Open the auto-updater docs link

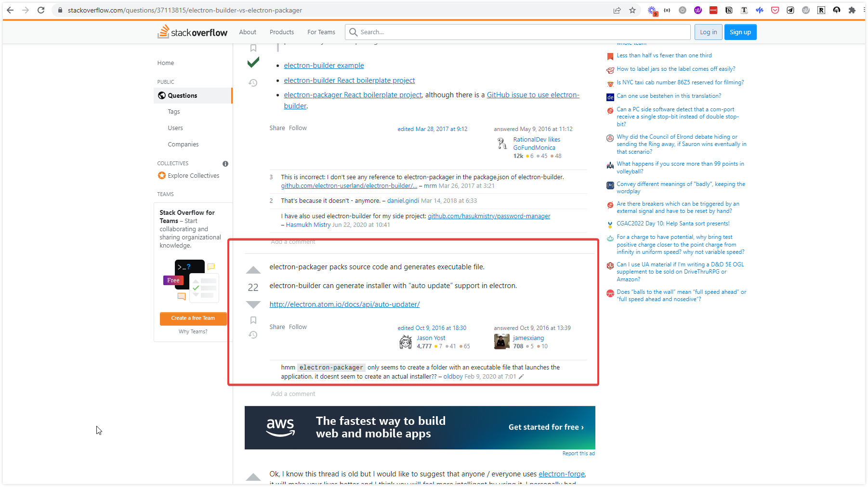pyautogui.click(x=344, y=304)
